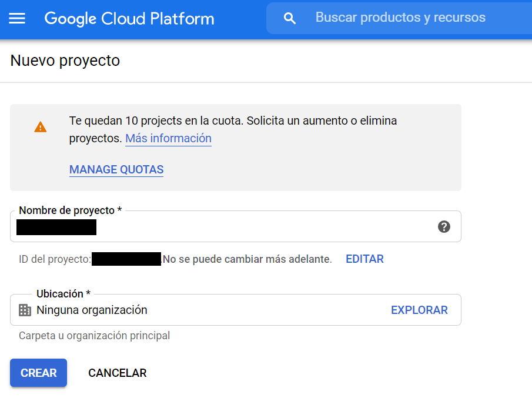Image resolution: width=532 pixels, height=398 pixels.
Task: Click the Nuevo proyecto page heading
Action: 65,61
